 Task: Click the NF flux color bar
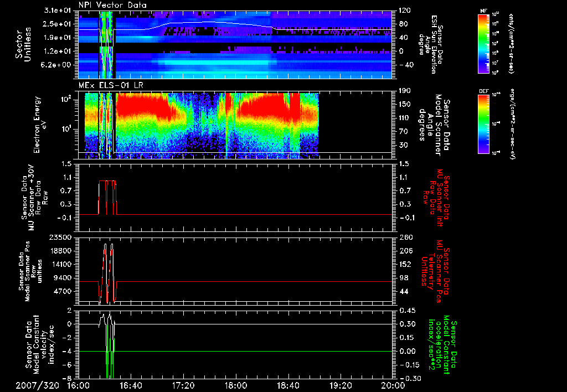(x=484, y=43)
